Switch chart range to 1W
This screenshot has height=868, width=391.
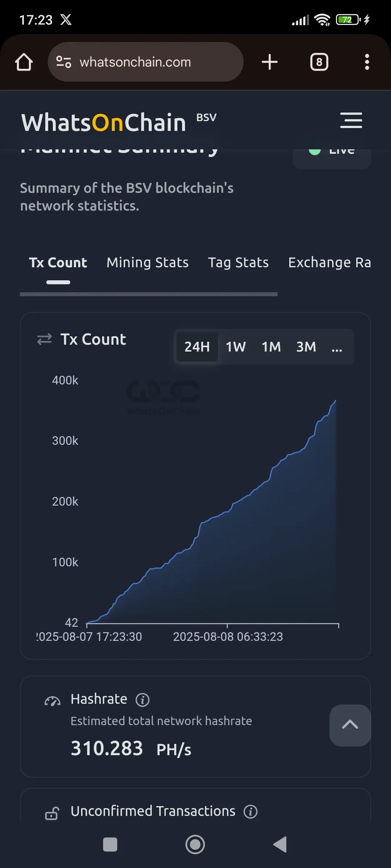tap(236, 346)
